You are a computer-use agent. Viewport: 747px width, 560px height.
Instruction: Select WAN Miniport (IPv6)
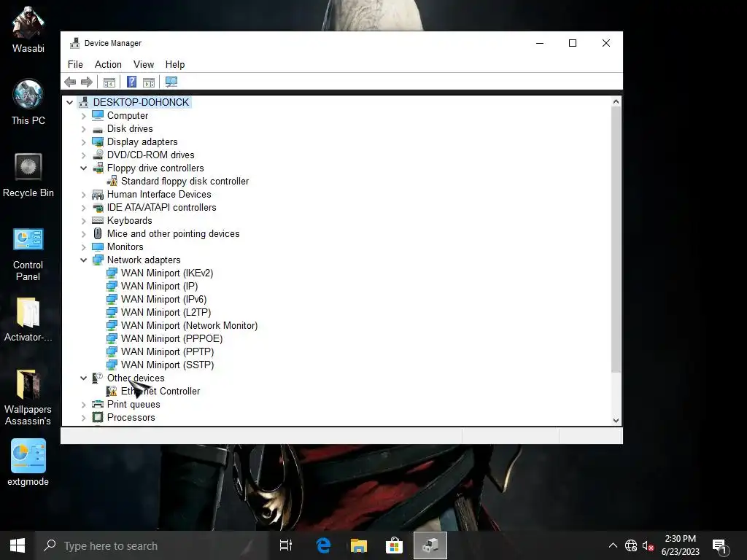point(163,299)
